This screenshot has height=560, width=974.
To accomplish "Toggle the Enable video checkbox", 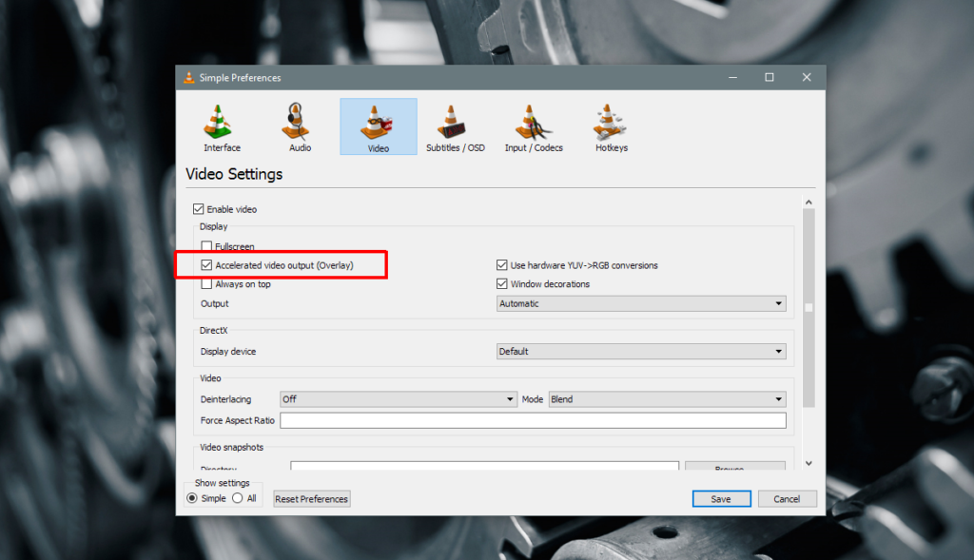I will (200, 208).
